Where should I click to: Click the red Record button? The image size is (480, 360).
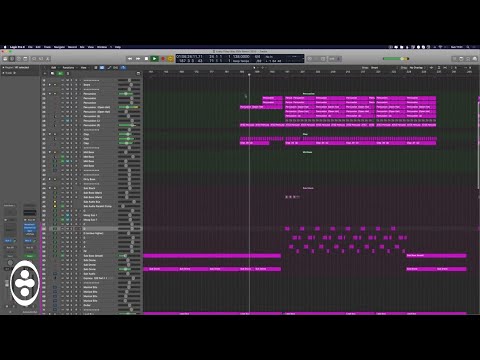pos(163,59)
